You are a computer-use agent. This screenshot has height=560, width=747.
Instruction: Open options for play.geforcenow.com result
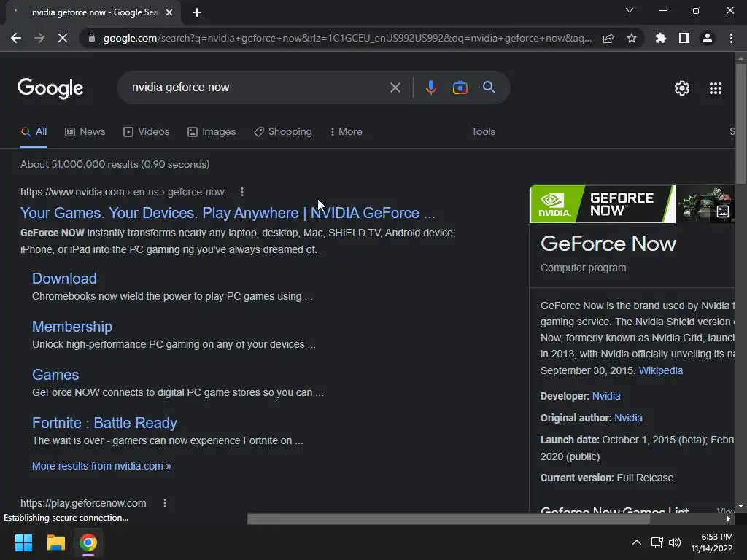(x=165, y=503)
